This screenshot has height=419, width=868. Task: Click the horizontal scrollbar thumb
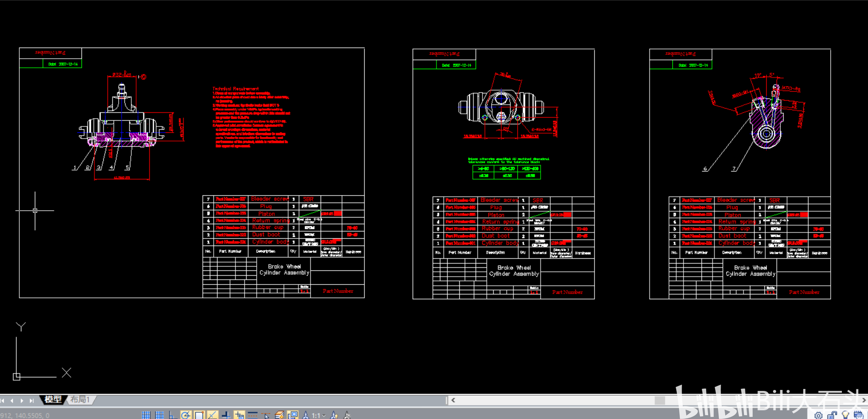pyautogui.click(x=660, y=400)
